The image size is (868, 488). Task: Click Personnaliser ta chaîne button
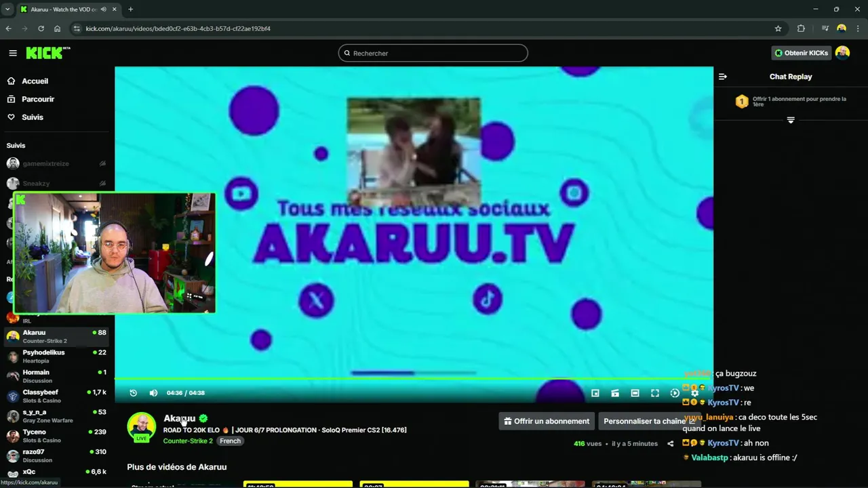coord(649,421)
